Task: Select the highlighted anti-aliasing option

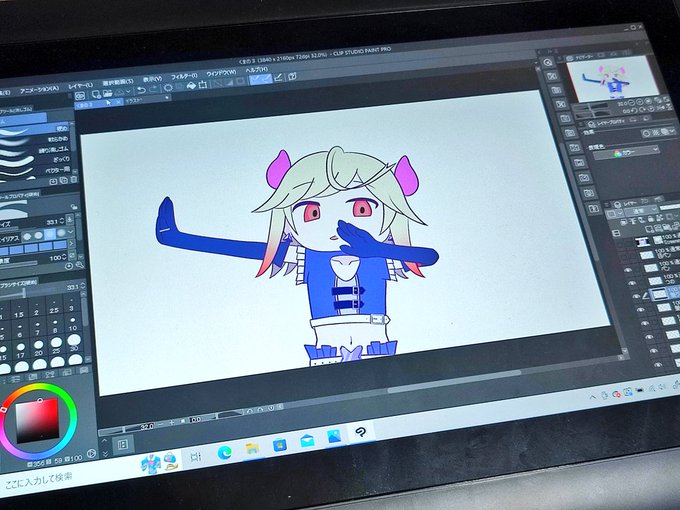Action: click(x=50, y=234)
